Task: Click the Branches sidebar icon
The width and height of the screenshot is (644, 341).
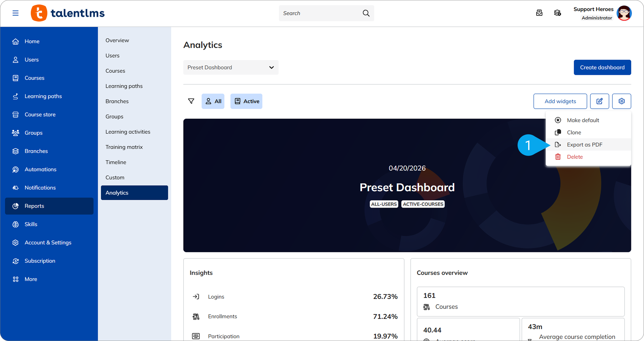Action: tap(16, 151)
